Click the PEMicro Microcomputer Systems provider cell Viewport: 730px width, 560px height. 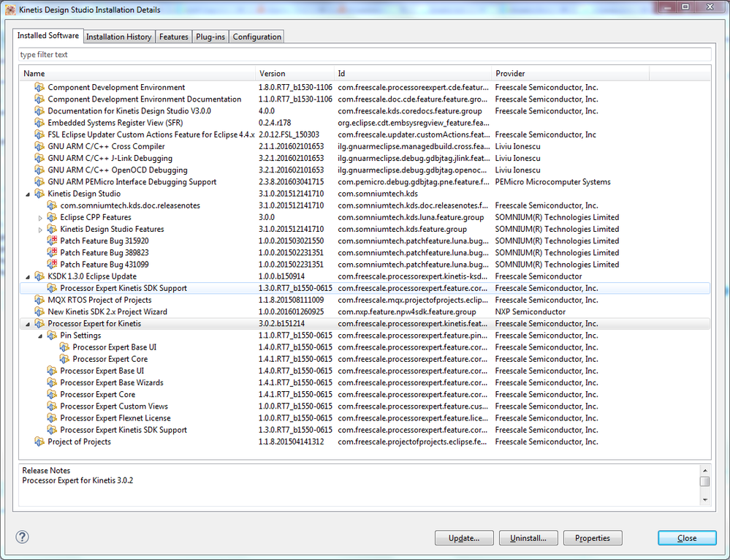tap(552, 182)
